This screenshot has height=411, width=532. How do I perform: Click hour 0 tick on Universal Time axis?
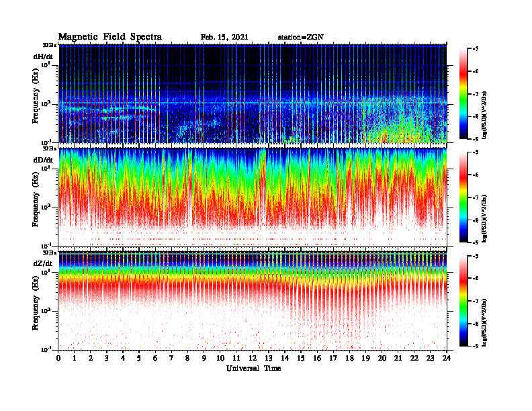click(58, 358)
